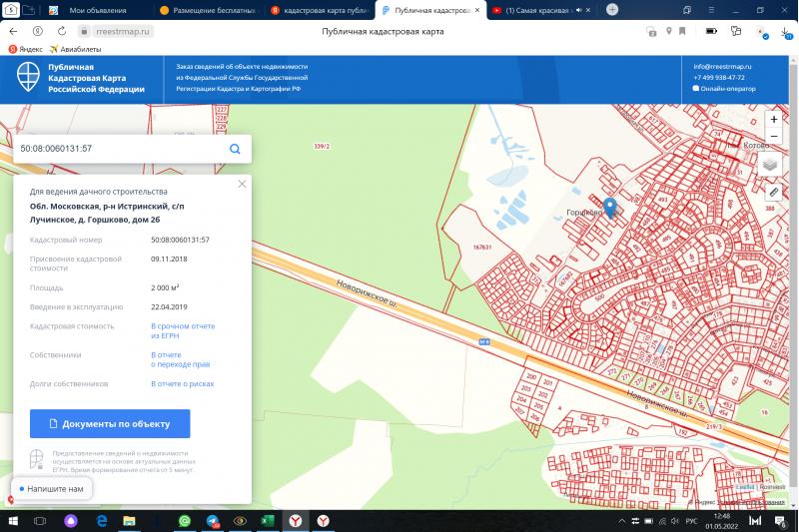Click the date 22.04.2019
Screen dimensions: 799x532
(x=169, y=307)
